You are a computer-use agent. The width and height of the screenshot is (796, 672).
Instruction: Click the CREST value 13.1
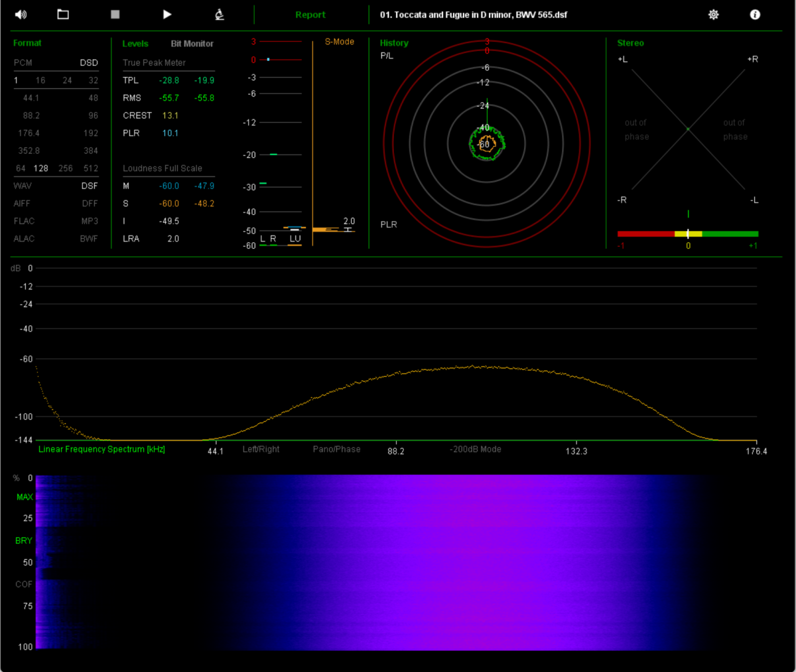coord(170,116)
